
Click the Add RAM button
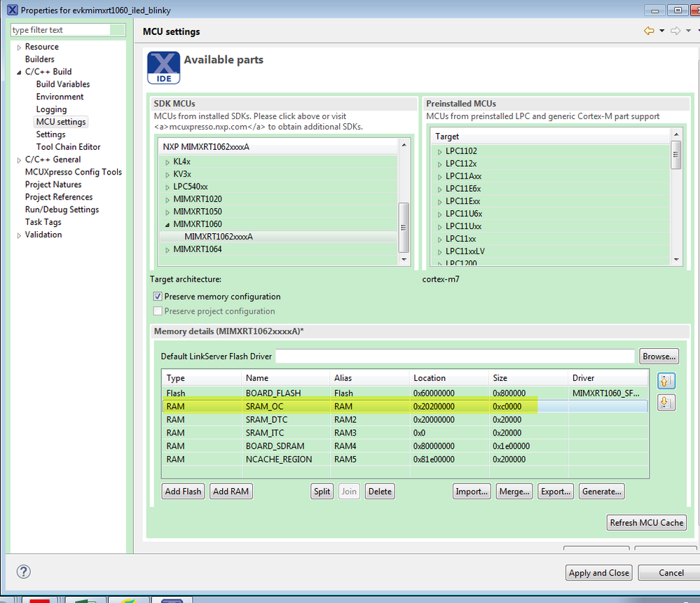point(231,492)
